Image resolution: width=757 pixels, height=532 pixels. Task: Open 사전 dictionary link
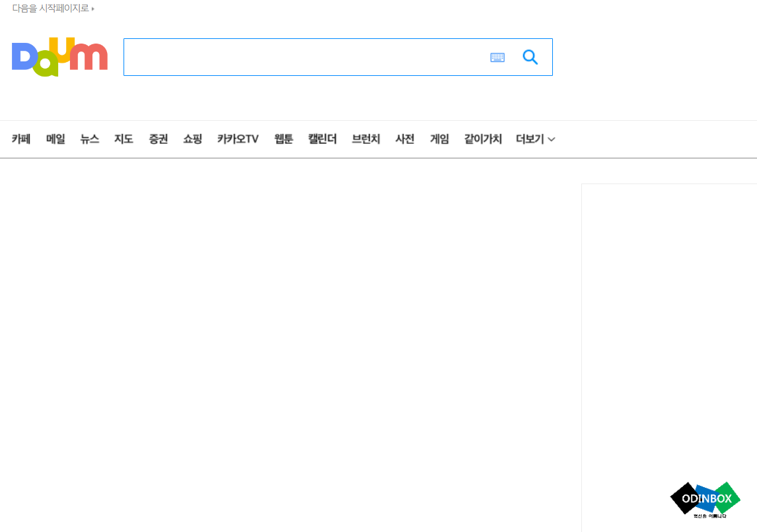[405, 139]
